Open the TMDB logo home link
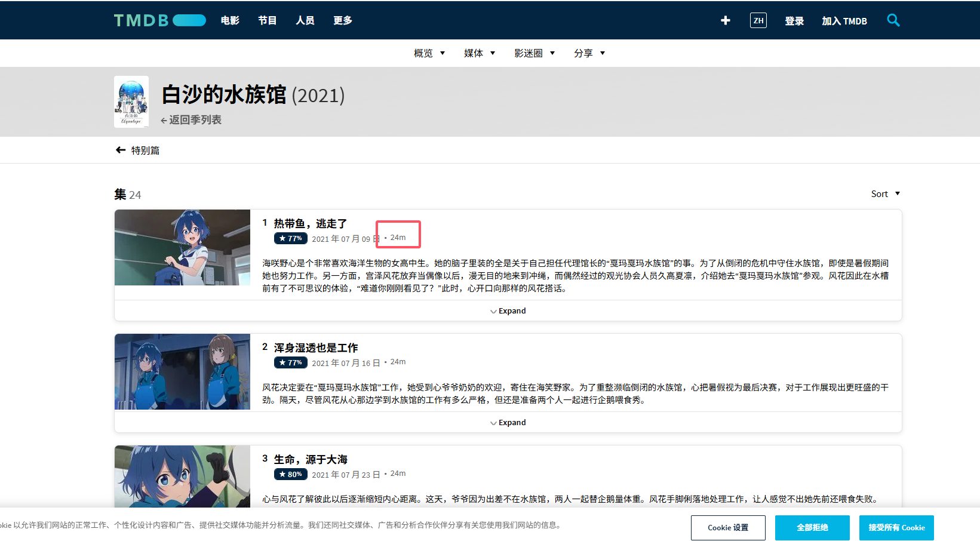 (x=159, y=20)
